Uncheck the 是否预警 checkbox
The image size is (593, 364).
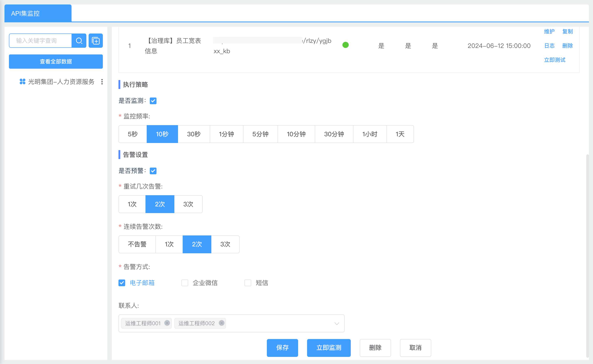tap(153, 171)
